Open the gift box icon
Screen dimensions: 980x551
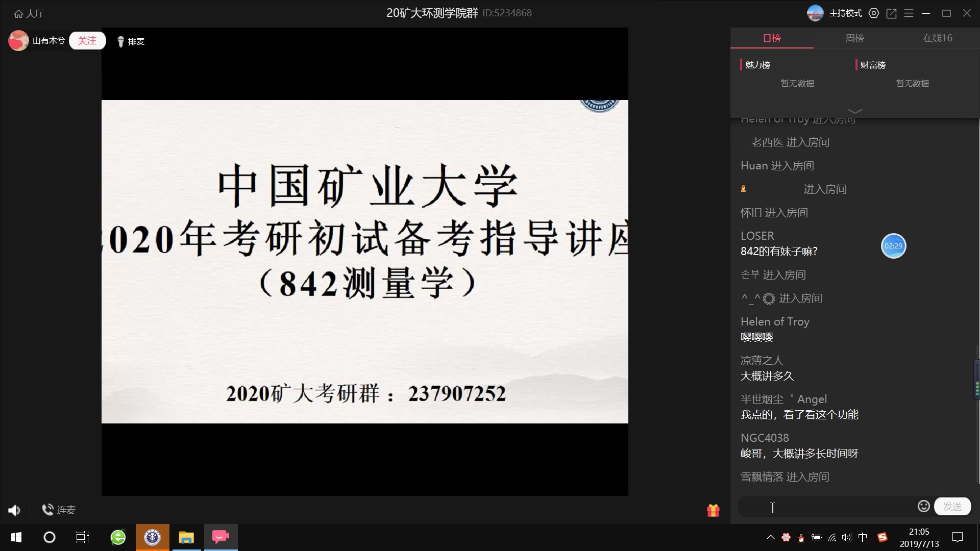713,510
